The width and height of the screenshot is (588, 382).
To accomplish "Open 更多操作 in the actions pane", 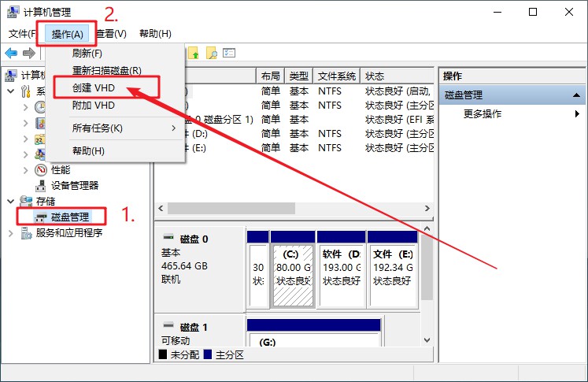I will [x=483, y=113].
